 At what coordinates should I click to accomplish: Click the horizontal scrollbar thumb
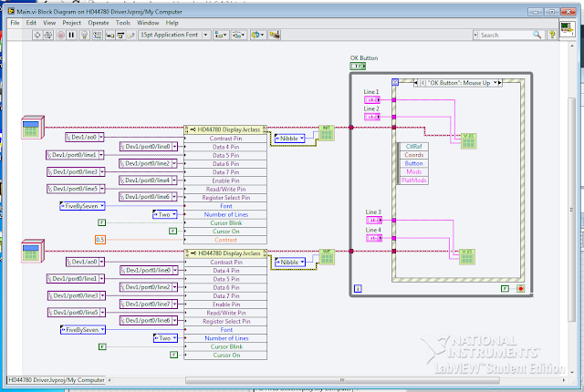tap(342, 380)
